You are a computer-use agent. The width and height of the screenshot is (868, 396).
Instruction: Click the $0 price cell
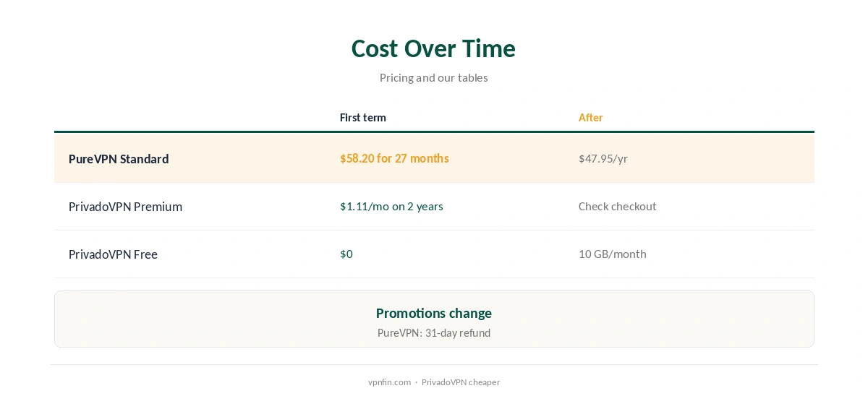[346, 254]
